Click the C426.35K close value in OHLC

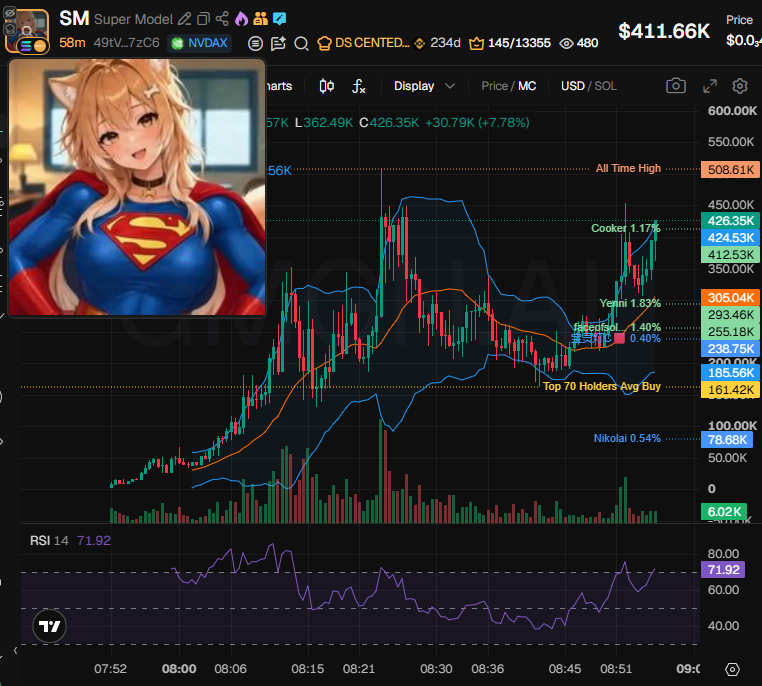389,122
